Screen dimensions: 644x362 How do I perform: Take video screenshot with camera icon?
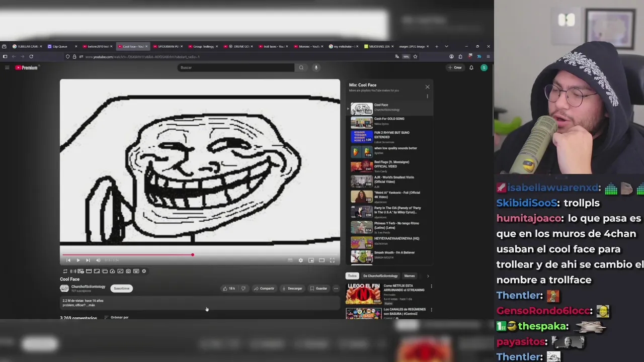click(128, 271)
